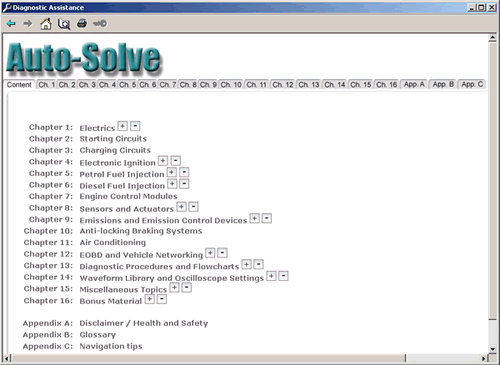Image resolution: width=500 pixels, height=365 pixels.
Task: Open the Ch. 14 tab
Action: click(335, 85)
